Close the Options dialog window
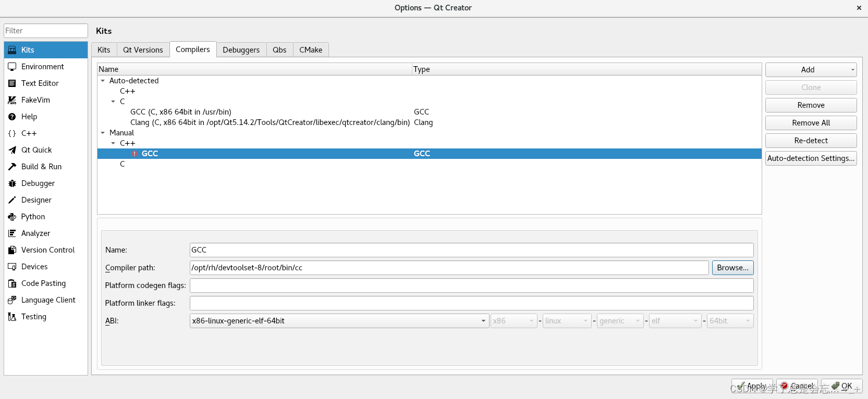The width and height of the screenshot is (868, 399). point(859,8)
